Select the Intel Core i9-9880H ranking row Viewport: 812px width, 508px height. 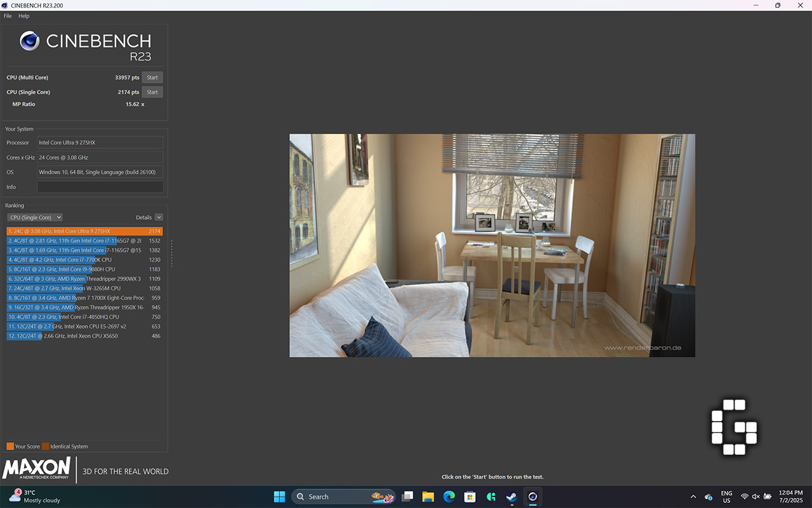(x=85, y=269)
